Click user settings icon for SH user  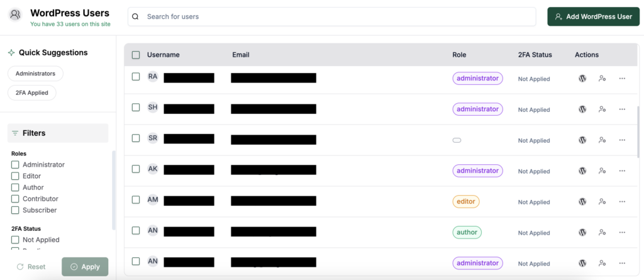(602, 109)
